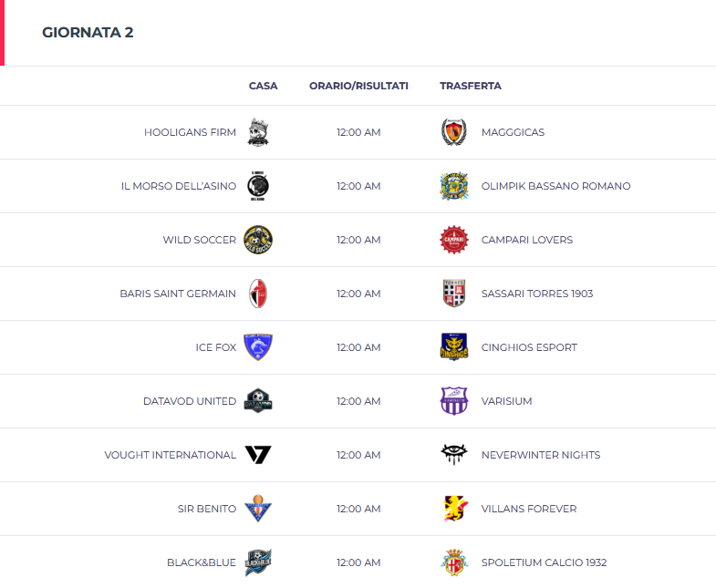Open the Sassari Torres 1903 shield logo
Viewport: 716px width, 588px height.
click(454, 294)
